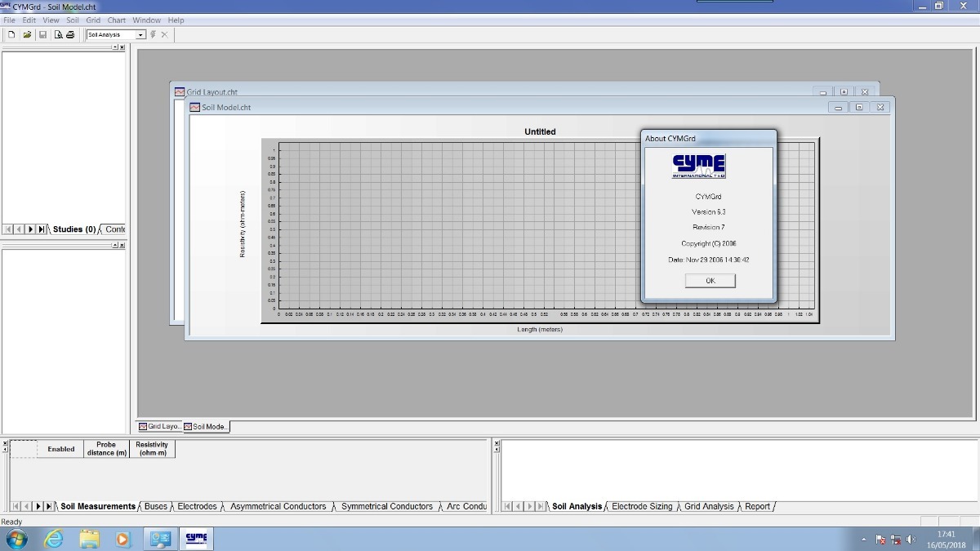Open the Grid menu

coord(93,20)
